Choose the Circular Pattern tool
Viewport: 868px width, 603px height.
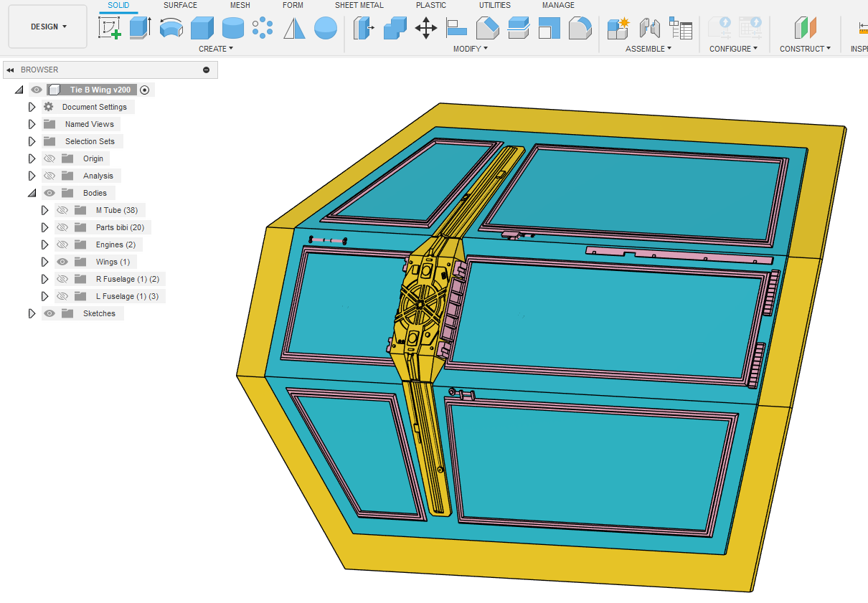263,28
